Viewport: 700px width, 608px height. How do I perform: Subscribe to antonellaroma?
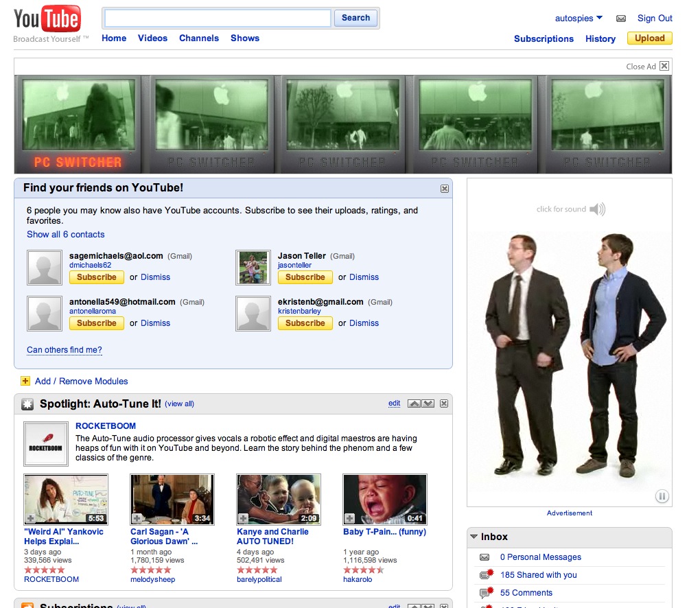click(97, 323)
